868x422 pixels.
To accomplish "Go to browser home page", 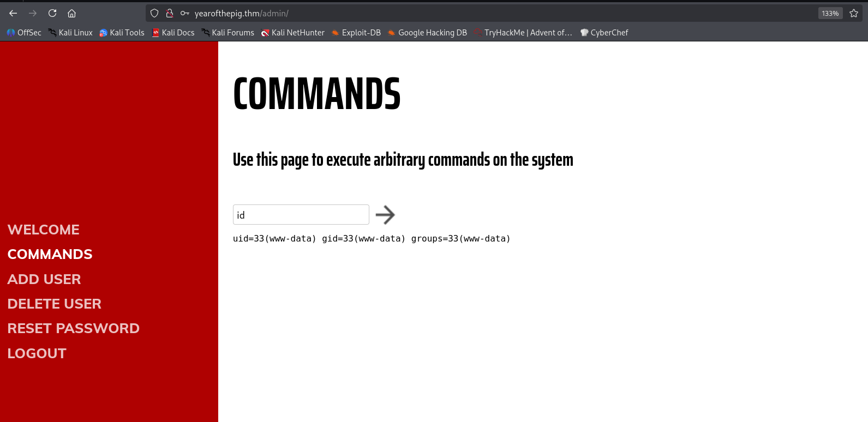I will pos(71,13).
